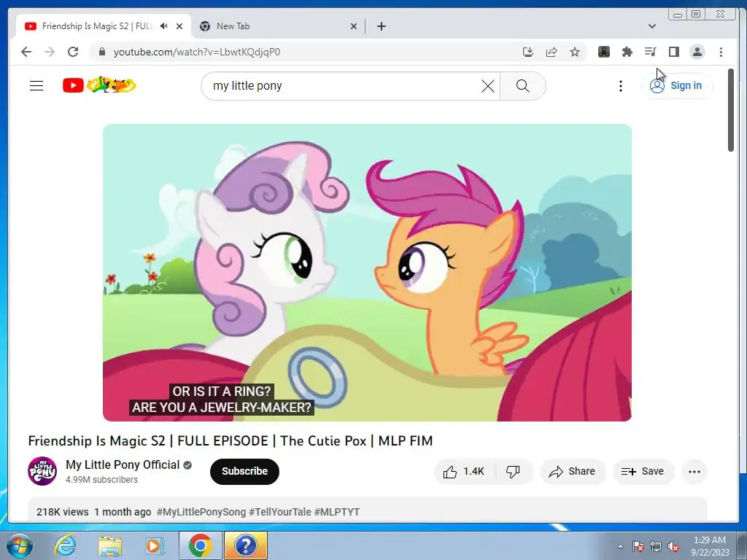
Task: Open more actions ellipsis button
Action: (694, 472)
